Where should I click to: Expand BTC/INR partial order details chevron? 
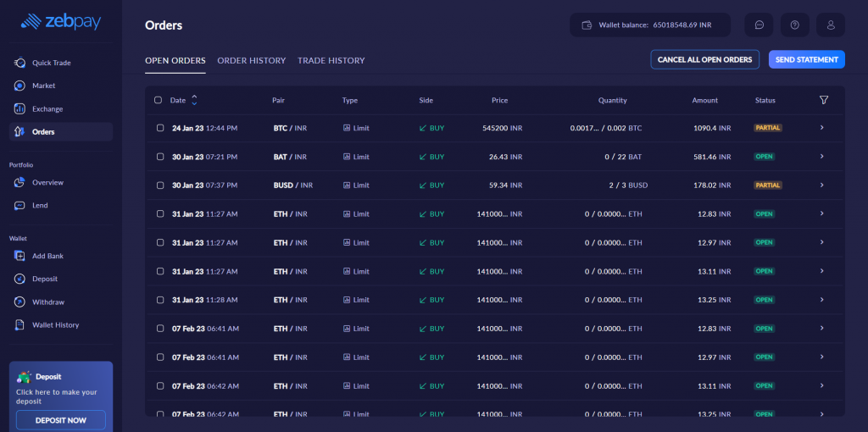click(x=821, y=128)
